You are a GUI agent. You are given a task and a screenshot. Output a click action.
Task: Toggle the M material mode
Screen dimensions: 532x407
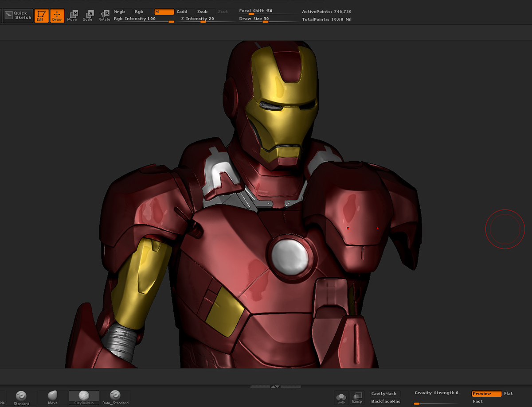point(164,12)
